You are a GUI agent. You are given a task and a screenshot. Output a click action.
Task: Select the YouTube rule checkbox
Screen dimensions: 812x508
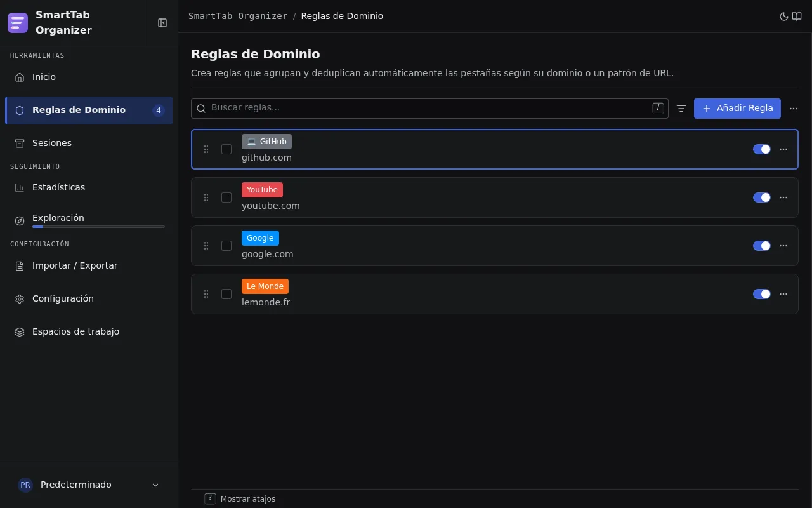pyautogui.click(x=226, y=197)
